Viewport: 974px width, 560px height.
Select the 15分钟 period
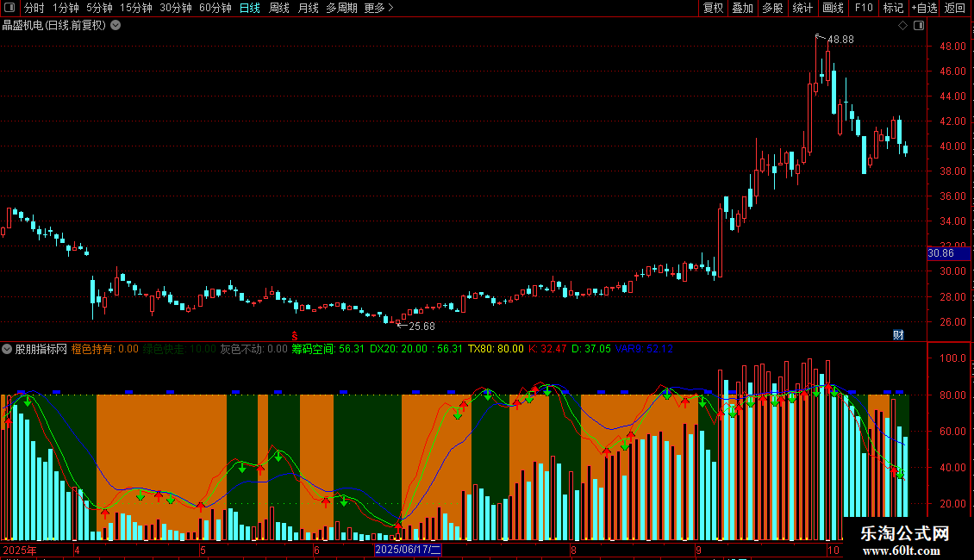pos(136,8)
